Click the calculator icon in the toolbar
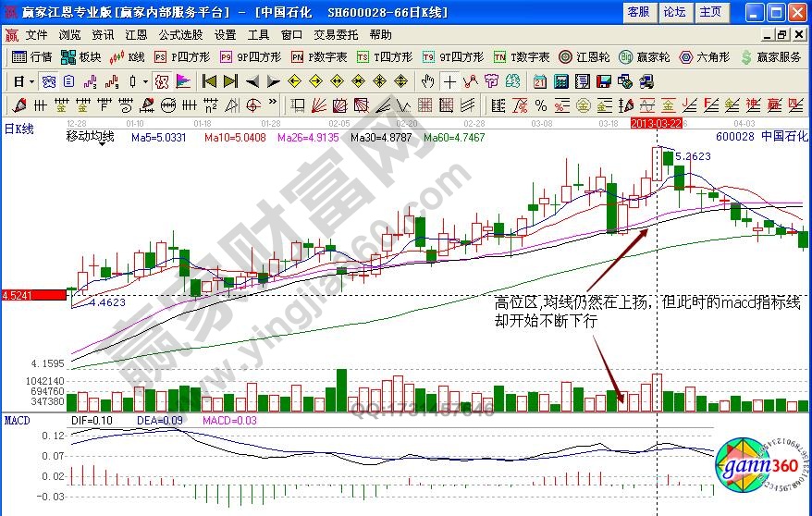Screen dimensions: 812x516 click(563, 81)
